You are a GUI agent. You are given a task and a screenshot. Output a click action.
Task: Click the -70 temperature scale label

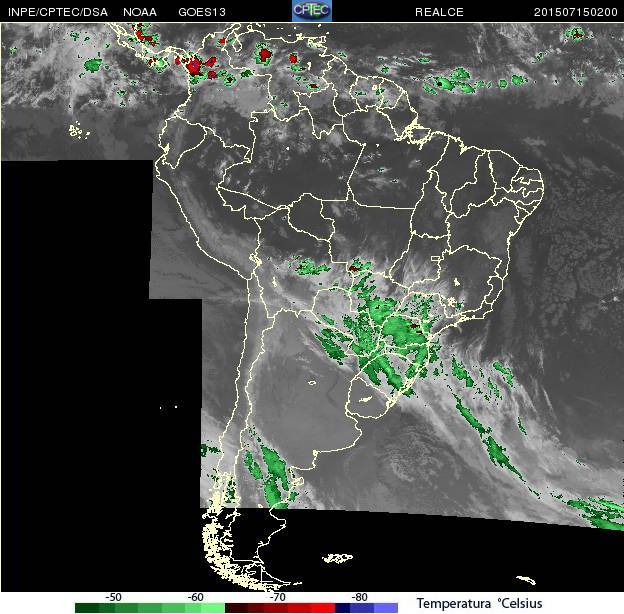277,597
